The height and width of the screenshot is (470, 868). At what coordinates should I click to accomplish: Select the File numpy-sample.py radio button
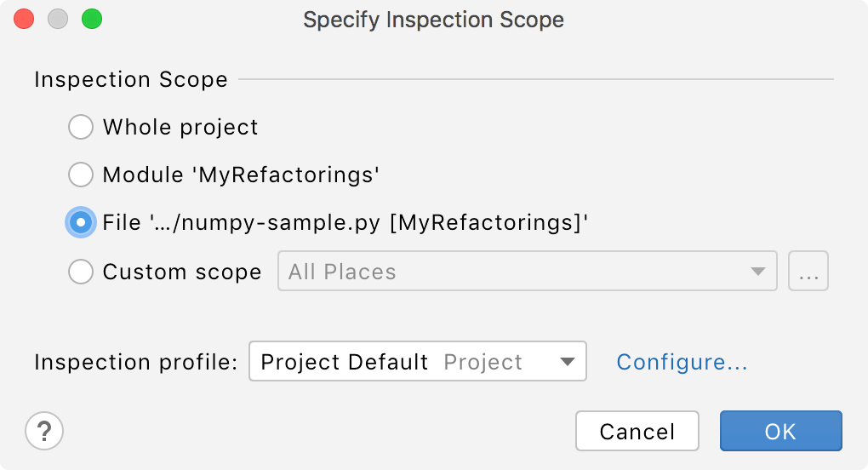pos(81,223)
